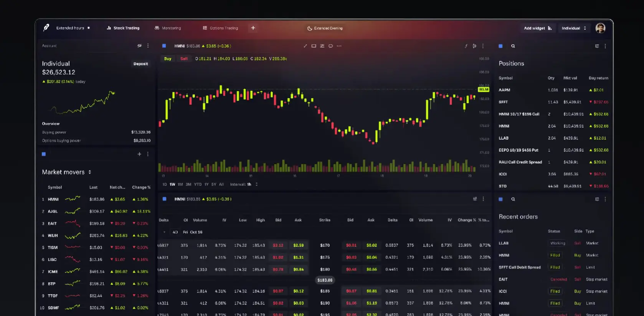Click the Robinhood feather logo
644x316 pixels.
[46, 28]
